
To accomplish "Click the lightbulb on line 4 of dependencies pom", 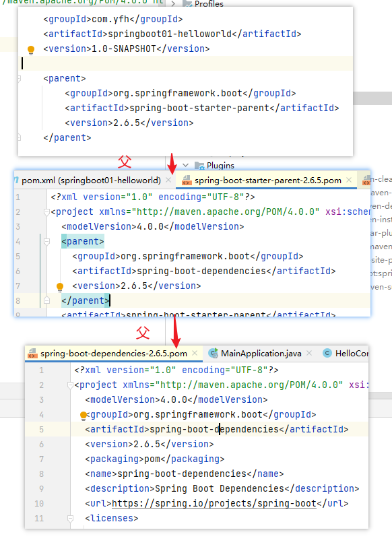I will point(84,416).
